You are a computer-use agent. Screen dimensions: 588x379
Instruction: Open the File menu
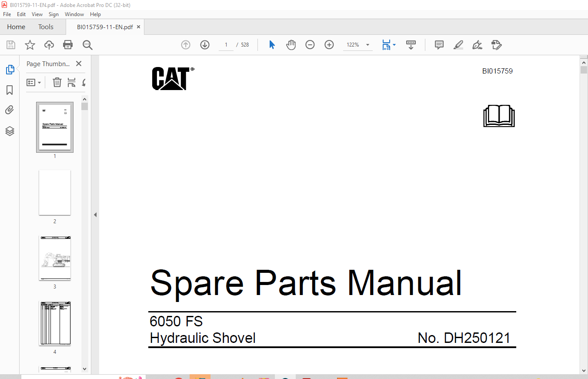coord(7,14)
